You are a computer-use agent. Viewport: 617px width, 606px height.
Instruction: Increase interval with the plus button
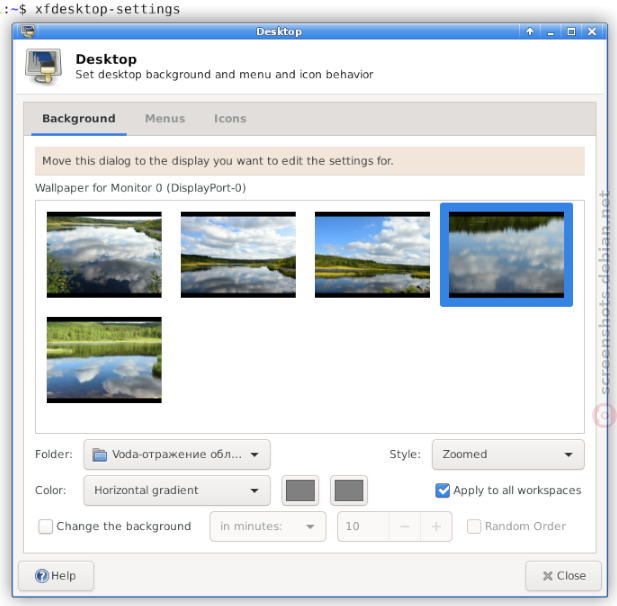pyautogui.click(x=436, y=527)
